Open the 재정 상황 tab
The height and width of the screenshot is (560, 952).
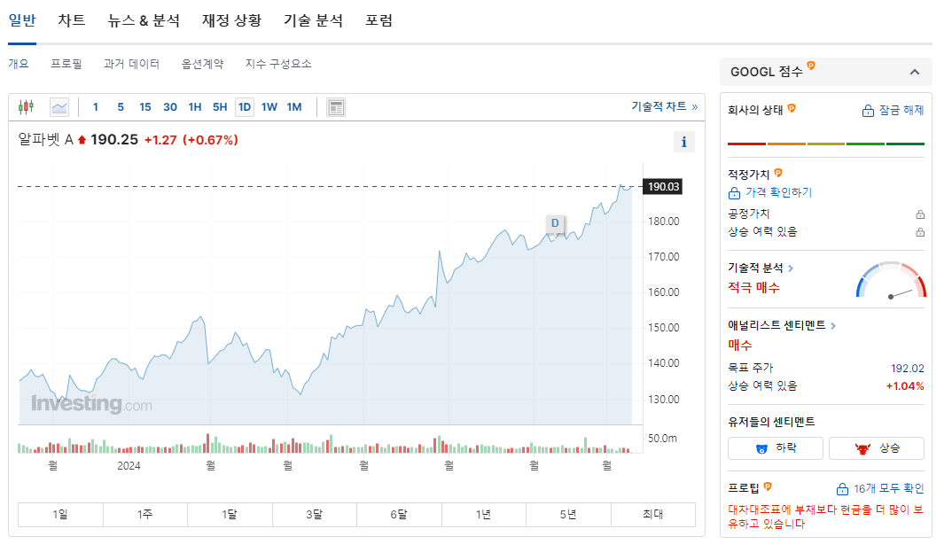pyautogui.click(x=232, y=20)
